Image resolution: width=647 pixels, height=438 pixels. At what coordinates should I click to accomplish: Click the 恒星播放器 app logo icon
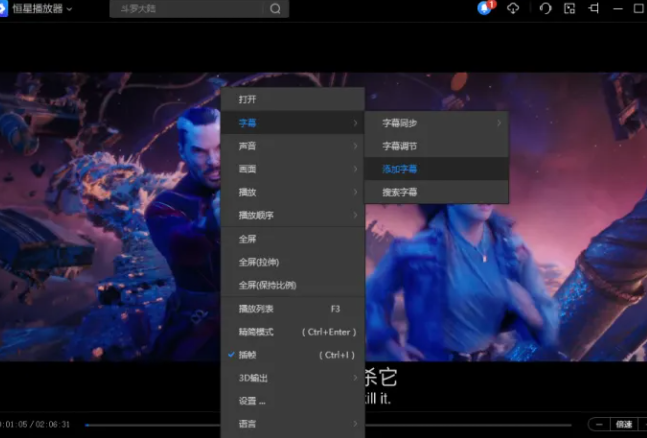tap(4, 9)
